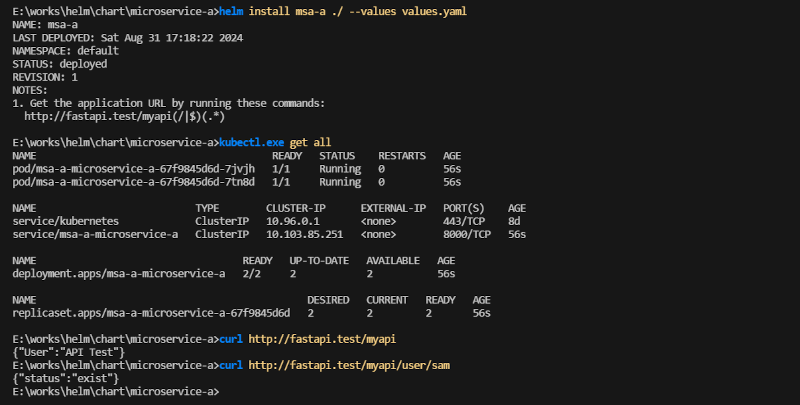The image size is (800, 405).
Task: Click cluster IP '10.103.85.251'
Action: coord(304,235)
